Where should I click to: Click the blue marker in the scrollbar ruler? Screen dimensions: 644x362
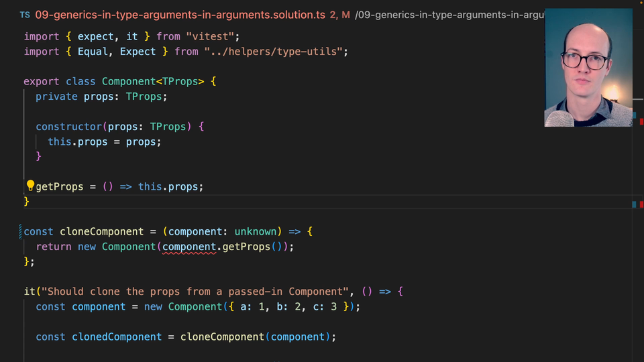(634, 204)
